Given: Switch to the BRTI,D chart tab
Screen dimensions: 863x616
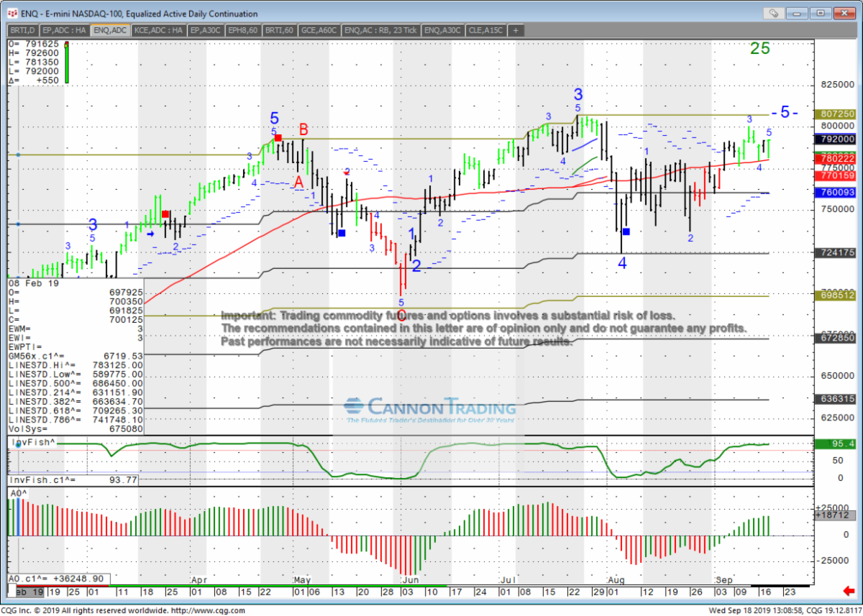Looking at the screenshot, I should [24, 30].
